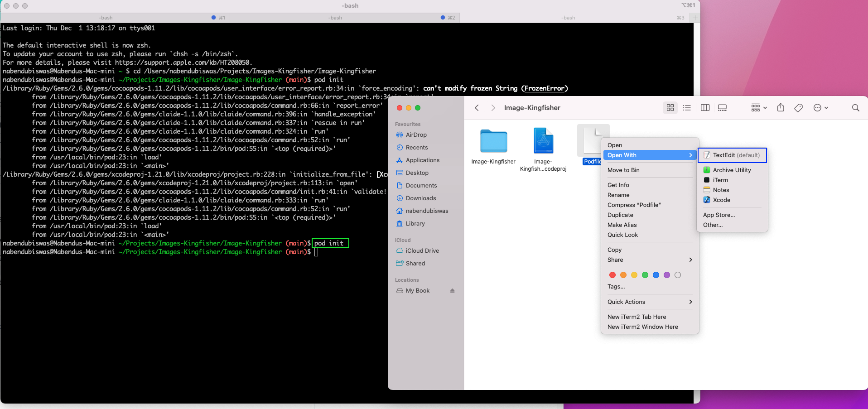Select the Image-Kingfisher folder icon

point(493,141)
